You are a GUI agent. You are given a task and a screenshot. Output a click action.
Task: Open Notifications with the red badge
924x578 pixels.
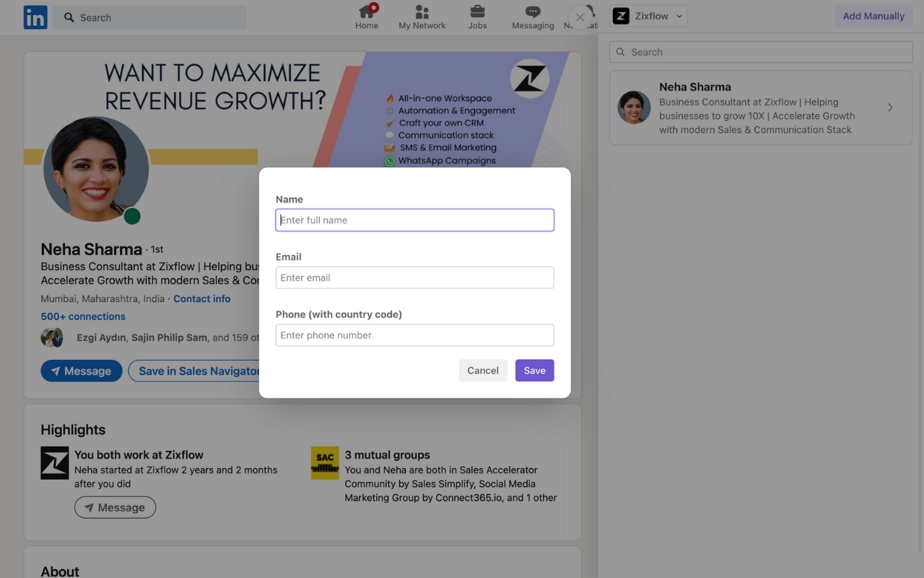point(586,16)
